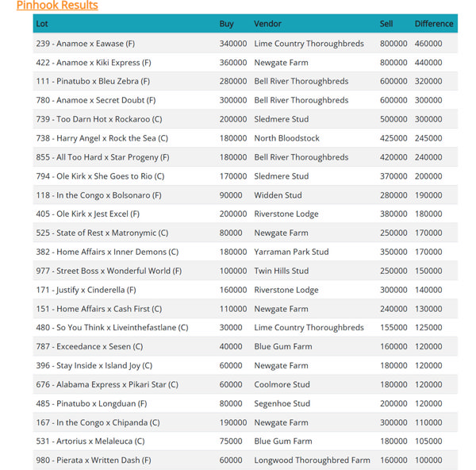Click vendor Widden Stud
Viewport: 476px width, 470px height.
tap(278, 195)
